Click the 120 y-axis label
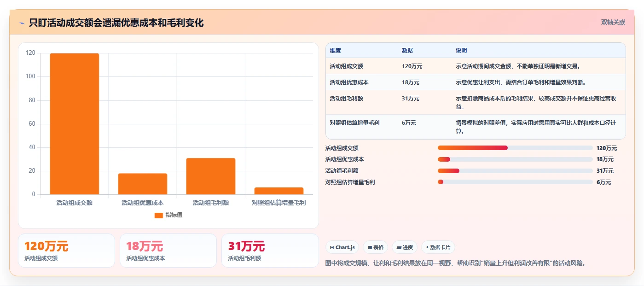The height and width of the screenshot is (286, 644). [x=30, y=53]
